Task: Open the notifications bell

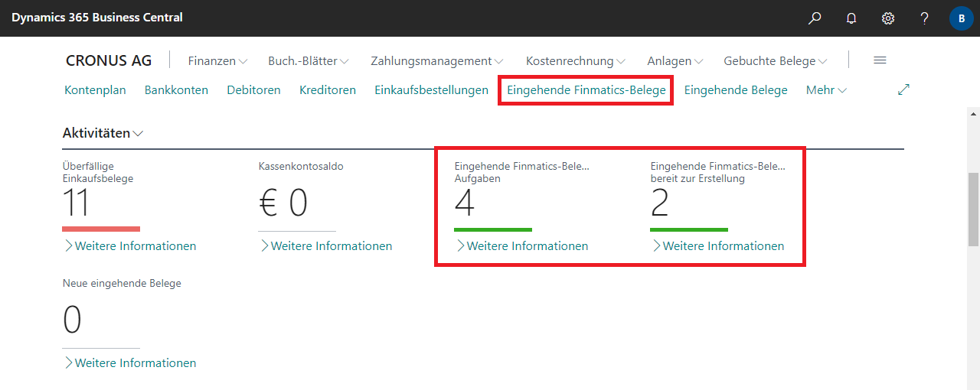Action: click(x=851, y=18)
